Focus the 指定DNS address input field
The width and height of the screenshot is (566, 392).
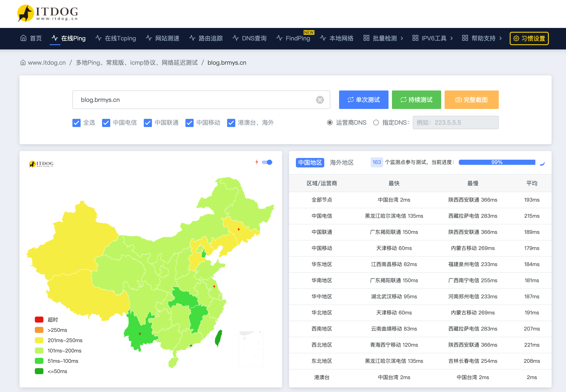456,122
